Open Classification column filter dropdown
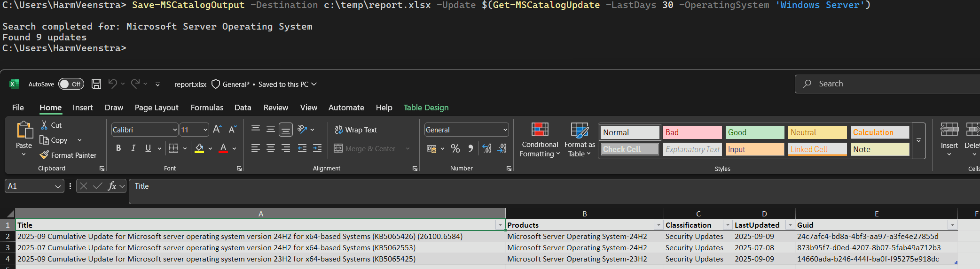980x269 pixels. pyautogui.click(x=728, y=225)
